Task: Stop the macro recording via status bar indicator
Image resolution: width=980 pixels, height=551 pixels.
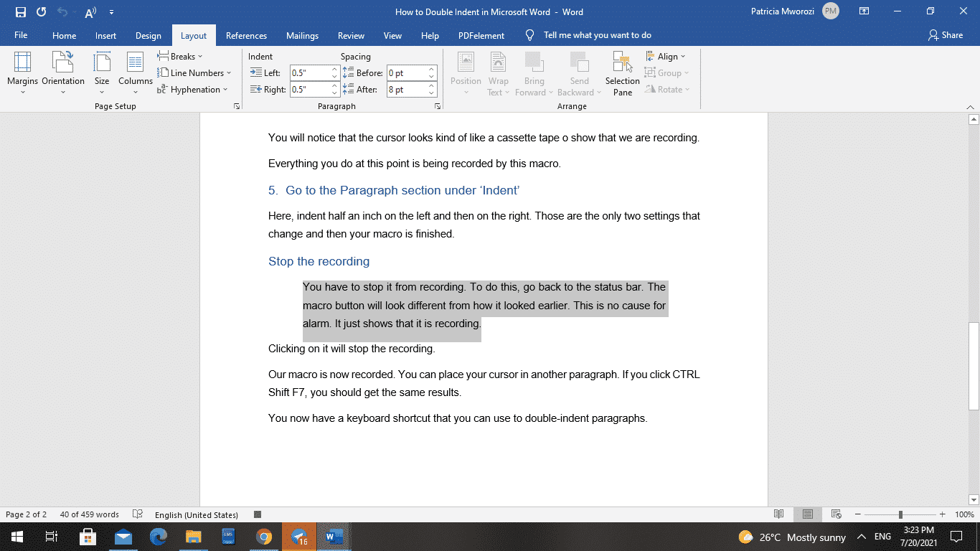Action: pos(256,514)
